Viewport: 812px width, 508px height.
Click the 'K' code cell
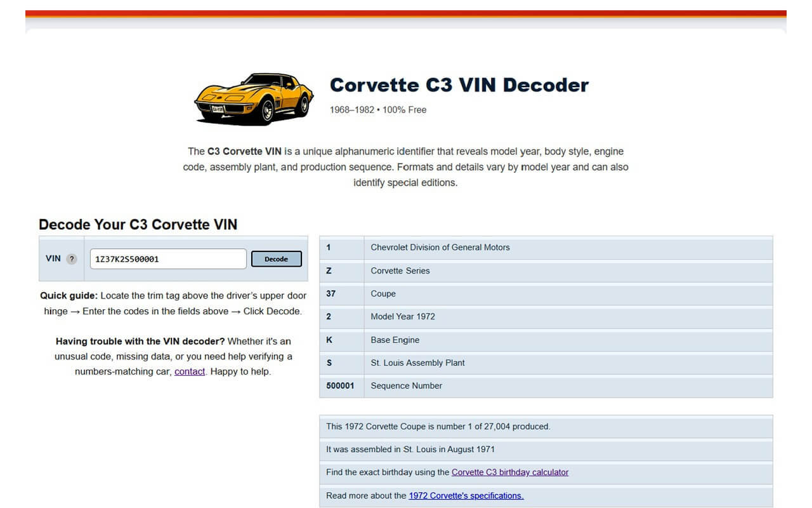coord(341,340)
